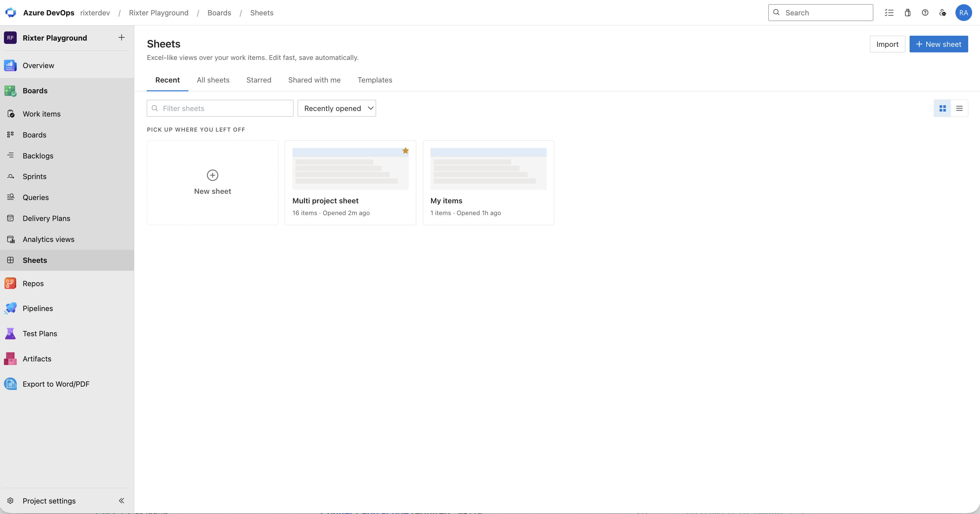Click the New sheet placeholder card
The height and width of the screenshot is (514, 980).
tap(212, 182)
